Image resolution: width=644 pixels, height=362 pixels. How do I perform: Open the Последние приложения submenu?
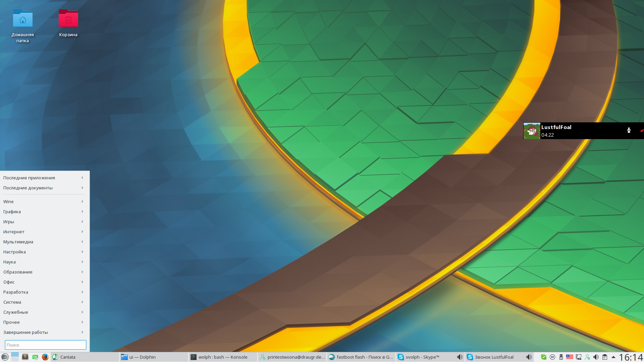click(44, 178)
